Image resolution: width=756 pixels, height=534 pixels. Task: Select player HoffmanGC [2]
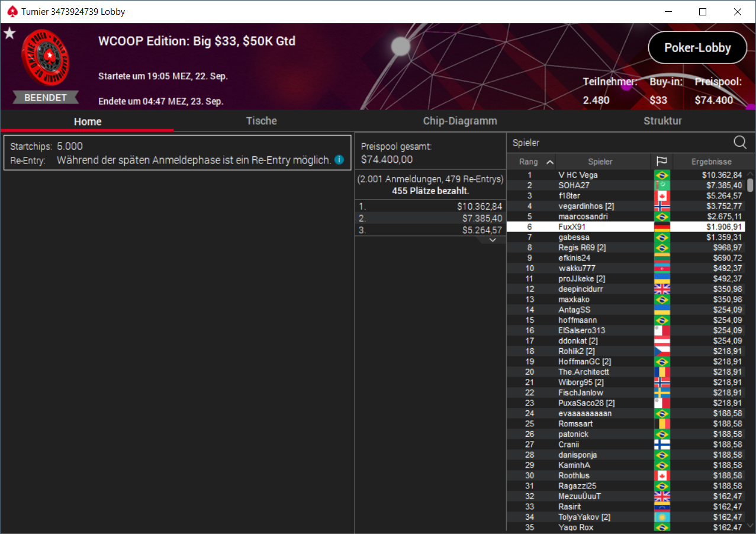[x=585, y=362]
